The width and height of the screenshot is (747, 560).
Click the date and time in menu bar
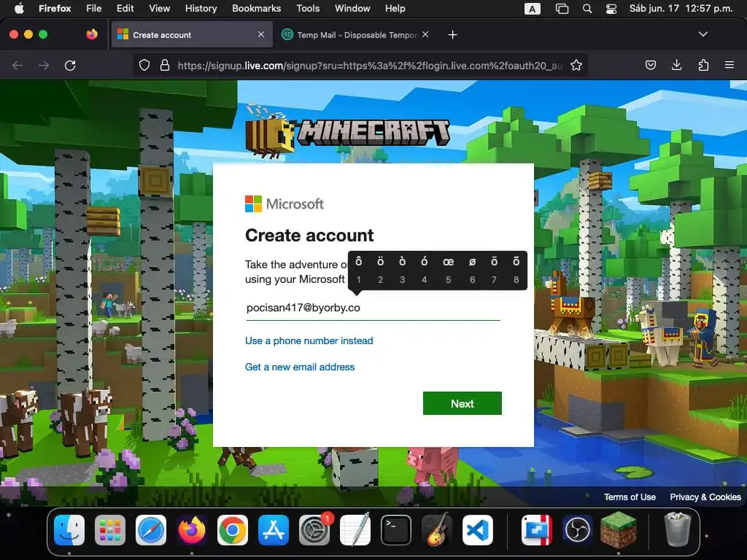click(x=681, y=8)
